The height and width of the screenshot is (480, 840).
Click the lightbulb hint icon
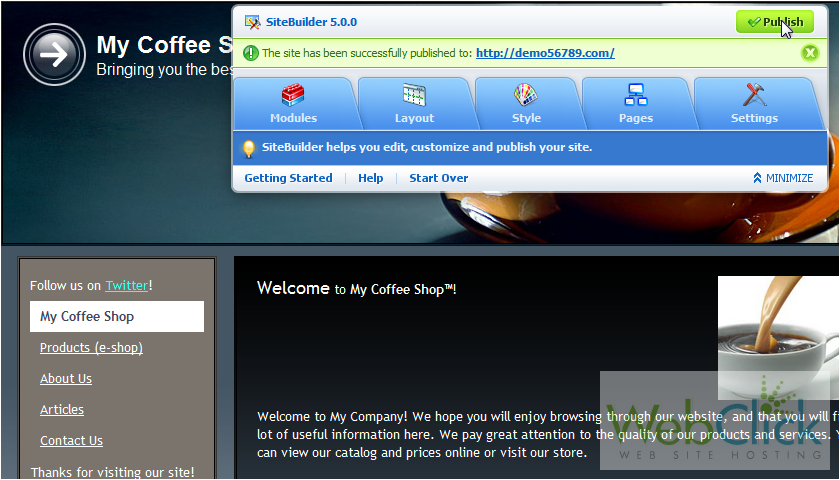click(249, 148)
